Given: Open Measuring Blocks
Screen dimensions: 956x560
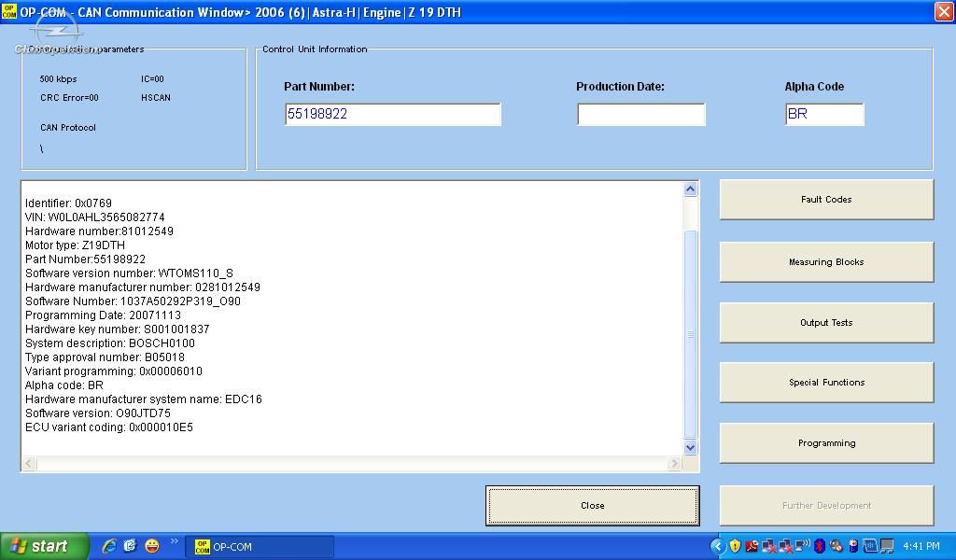Looking at the screenshot, I should [x=826, y=262].
